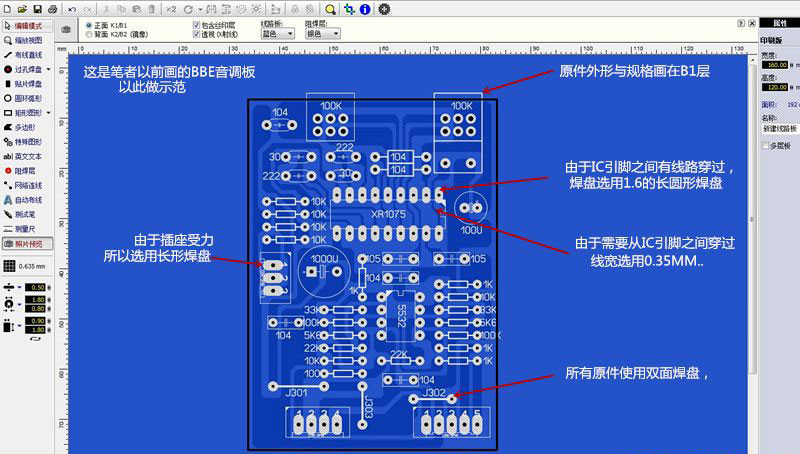Select the 背面 K2/B2 radio button
800x454 pixels.
(x=89, y=35)
